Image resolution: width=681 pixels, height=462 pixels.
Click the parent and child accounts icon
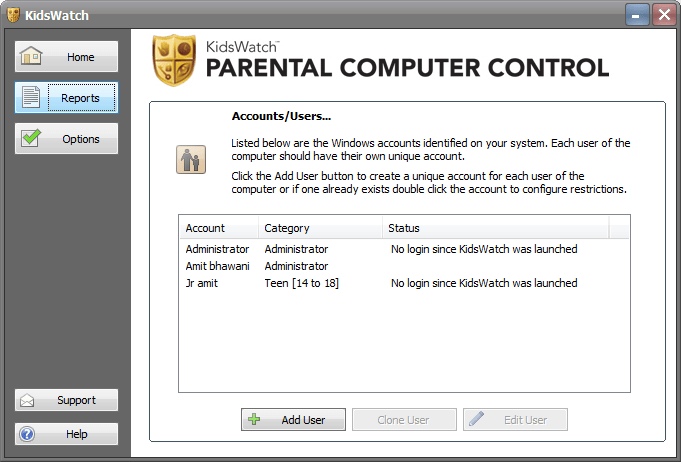(x=191, y=159)
